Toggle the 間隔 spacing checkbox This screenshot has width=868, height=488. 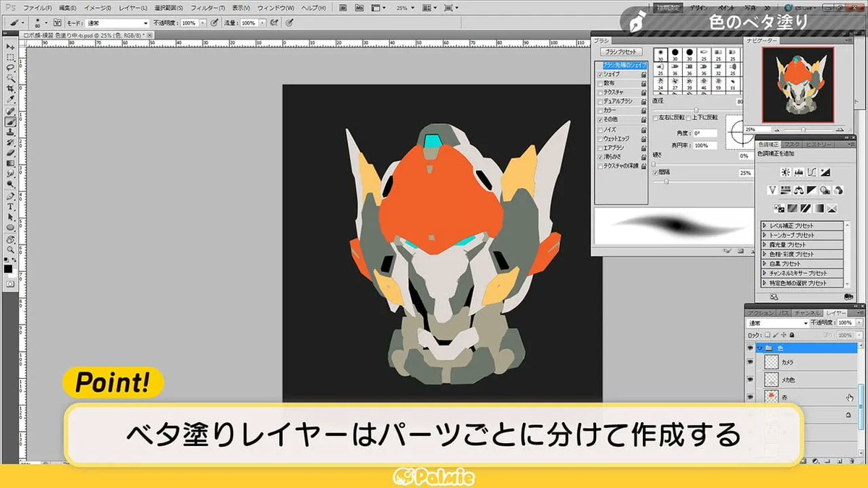tap(656, 174)
